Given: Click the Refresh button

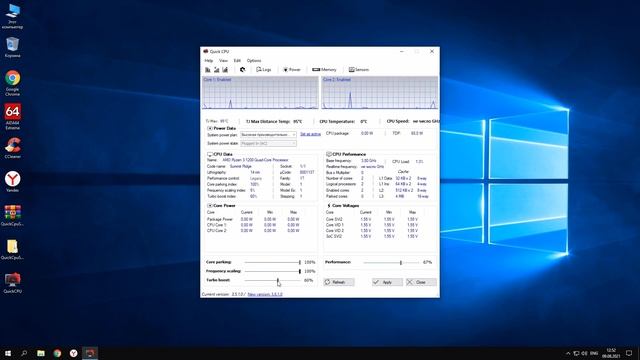Looking at the screenshot, I should 338,282.
